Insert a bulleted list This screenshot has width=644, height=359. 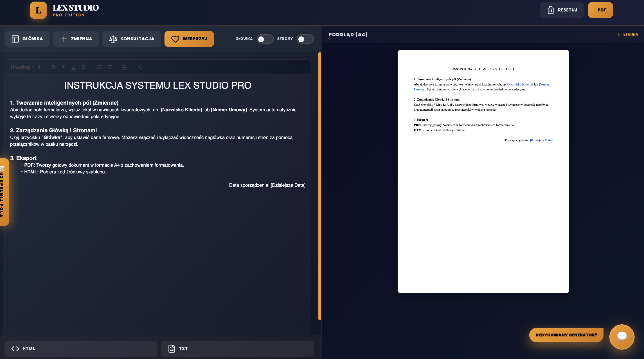tap(109, 67)
